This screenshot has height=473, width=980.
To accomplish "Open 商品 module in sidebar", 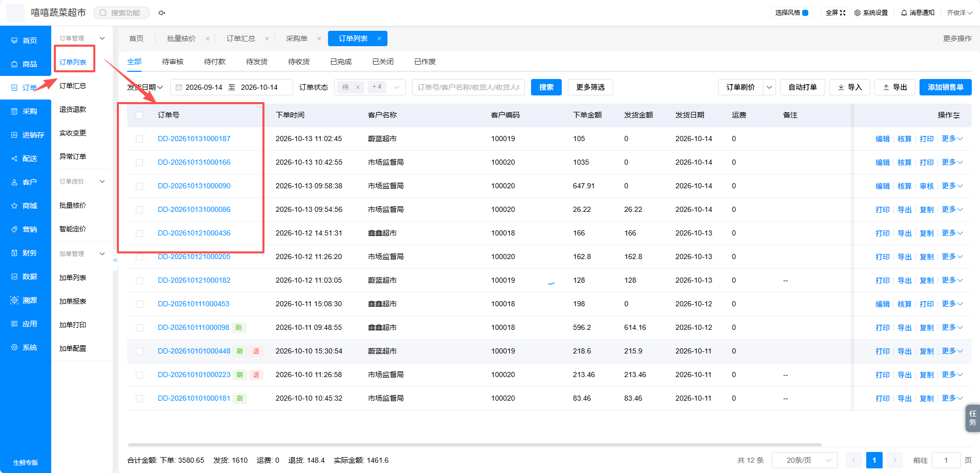I will pyautogui.click(x=26, y=64).
